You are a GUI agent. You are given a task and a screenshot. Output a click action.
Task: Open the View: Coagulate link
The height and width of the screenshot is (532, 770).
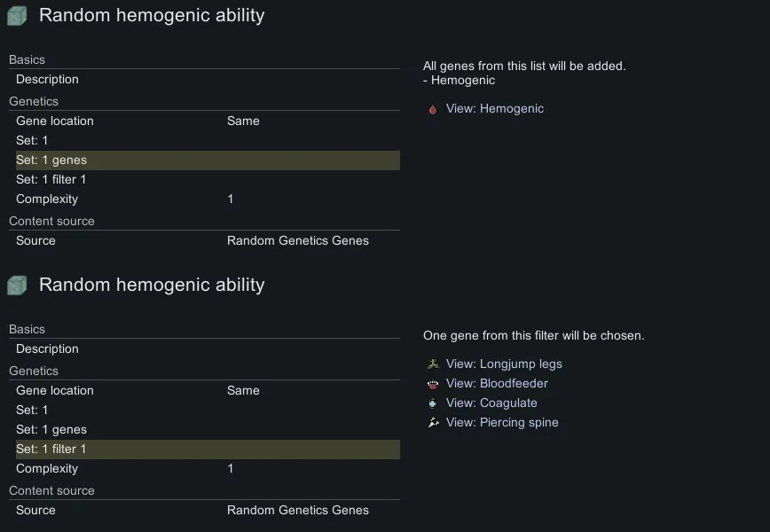point(491,403)
